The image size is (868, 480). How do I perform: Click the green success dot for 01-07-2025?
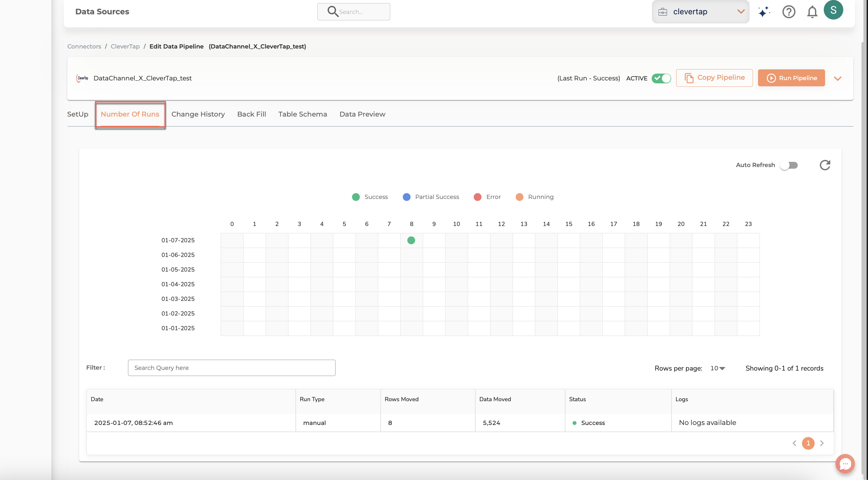411,240
